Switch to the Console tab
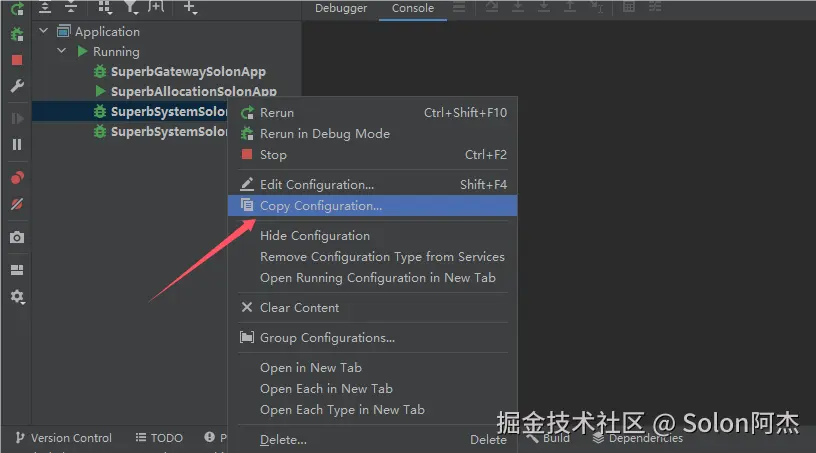Image resolution: width=816 pixels, height=453 pixels. [413, 8]
